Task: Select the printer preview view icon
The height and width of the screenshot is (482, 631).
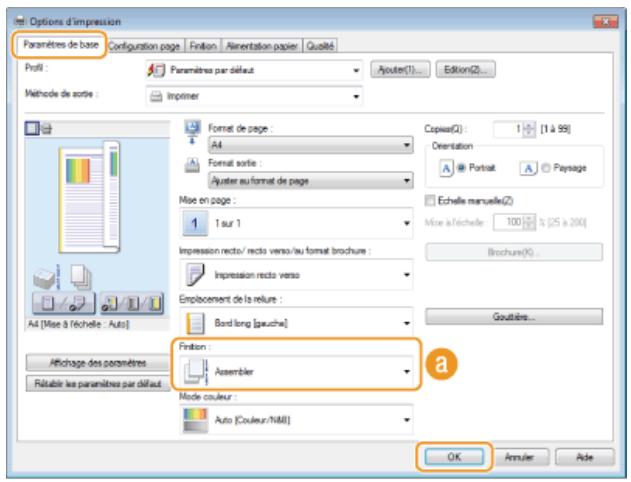Action: (47, 129)
